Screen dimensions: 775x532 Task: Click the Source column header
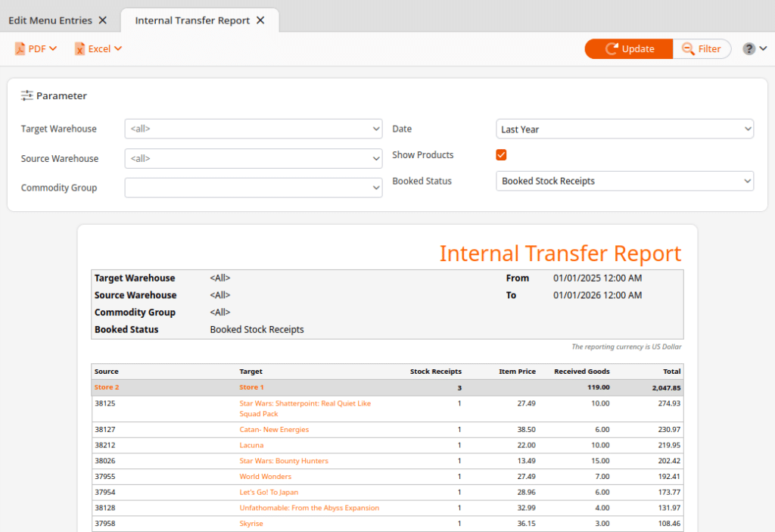click(x=106, y=372)
